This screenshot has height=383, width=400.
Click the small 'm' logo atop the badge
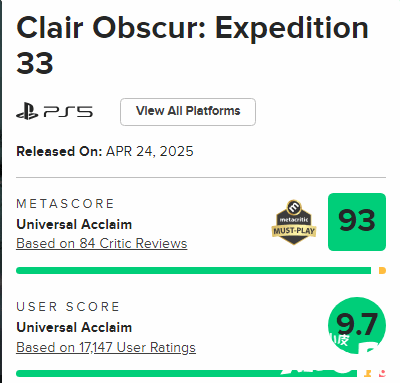[294, 207]
